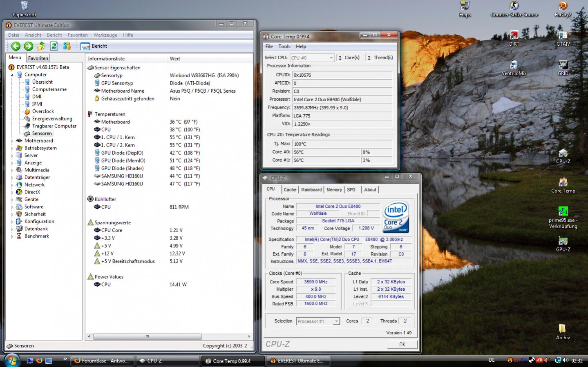Open the Datei menu in EVEREST
This screenshot has width=588, height=367.
13,35
